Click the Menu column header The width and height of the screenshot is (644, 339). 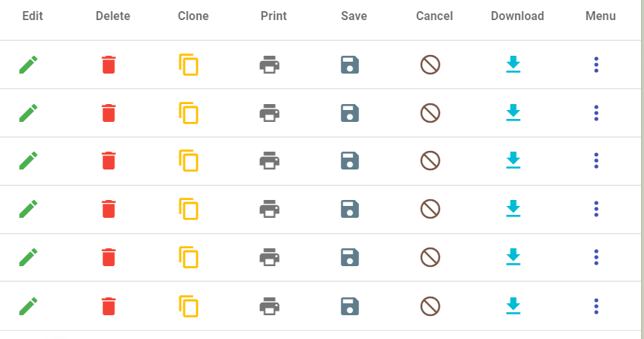(x=601, y=16)
